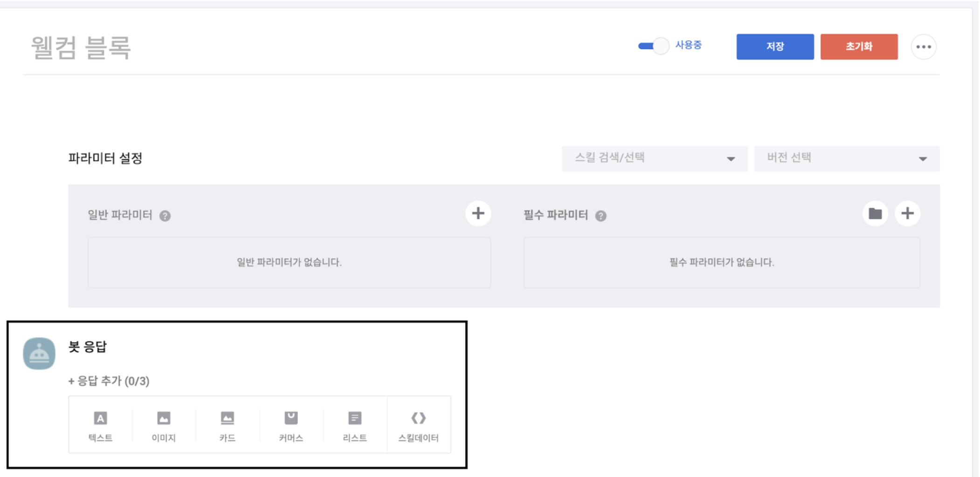Click the 응답 추가 (0/3) label
Image resolution: width=980 pixels, height=477 pixels.
(x=109, y=381)
